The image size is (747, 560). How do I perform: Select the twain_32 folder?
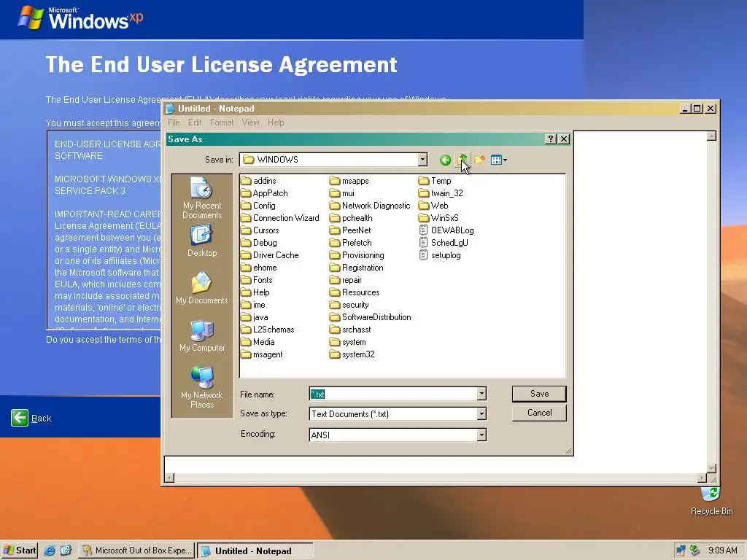click(x=441, y=193)
